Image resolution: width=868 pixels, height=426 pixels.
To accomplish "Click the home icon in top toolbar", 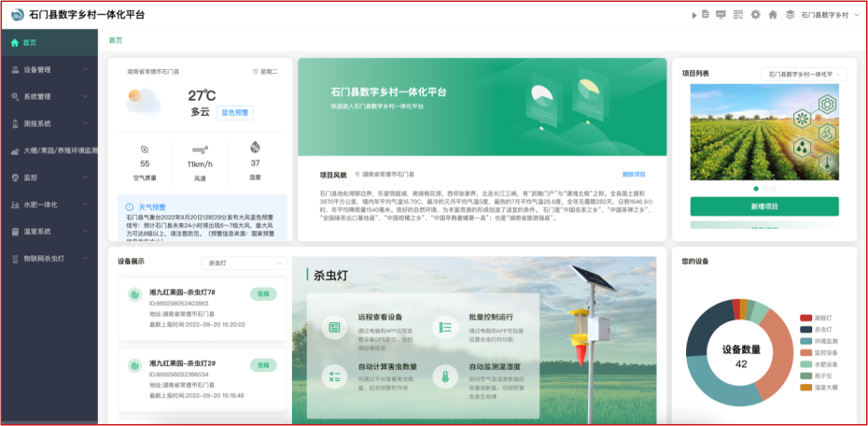I will tap(773, 15).
